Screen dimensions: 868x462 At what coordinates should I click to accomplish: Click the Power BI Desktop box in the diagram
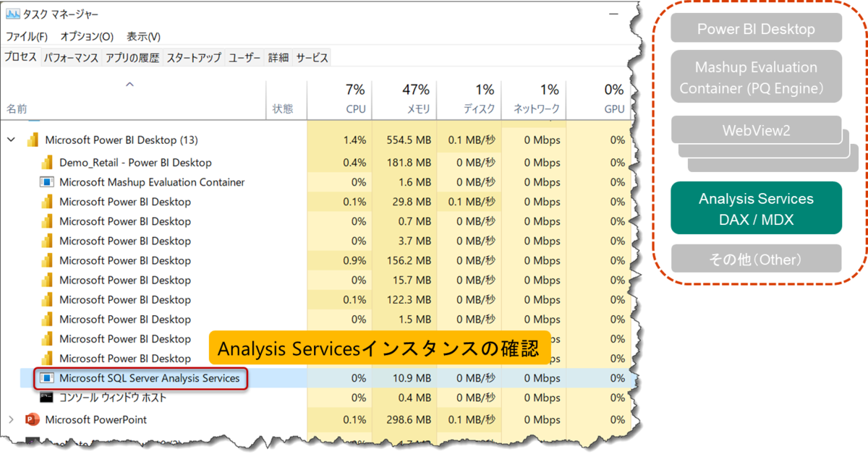756,27
